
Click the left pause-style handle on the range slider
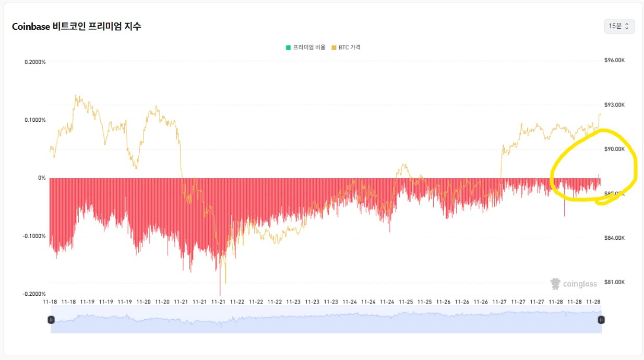pyautogui.click(x=51, y=320)
